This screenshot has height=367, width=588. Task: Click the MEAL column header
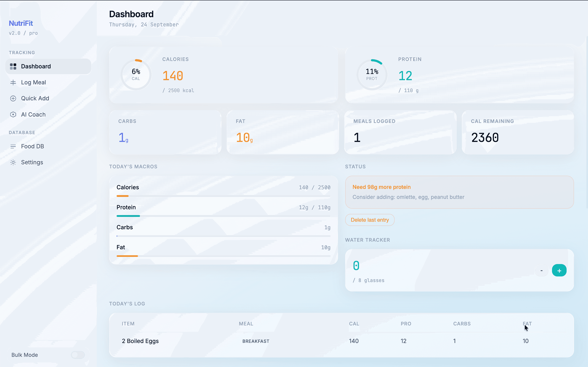pos(246,324)
